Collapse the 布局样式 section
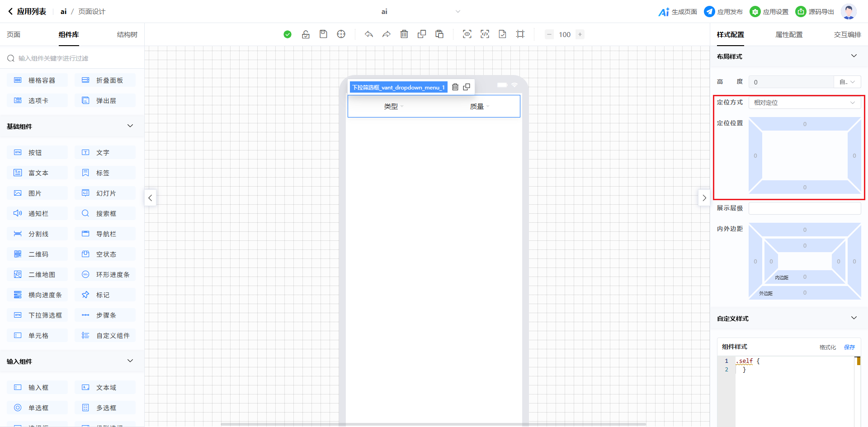The height and width of the screenshot is (427, 868). pos(854,56)
